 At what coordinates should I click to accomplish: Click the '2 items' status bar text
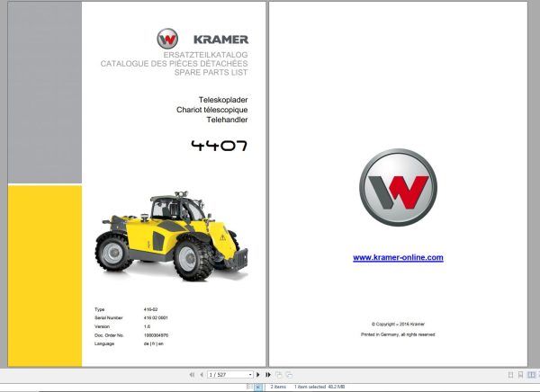click(x=278, y=387)
